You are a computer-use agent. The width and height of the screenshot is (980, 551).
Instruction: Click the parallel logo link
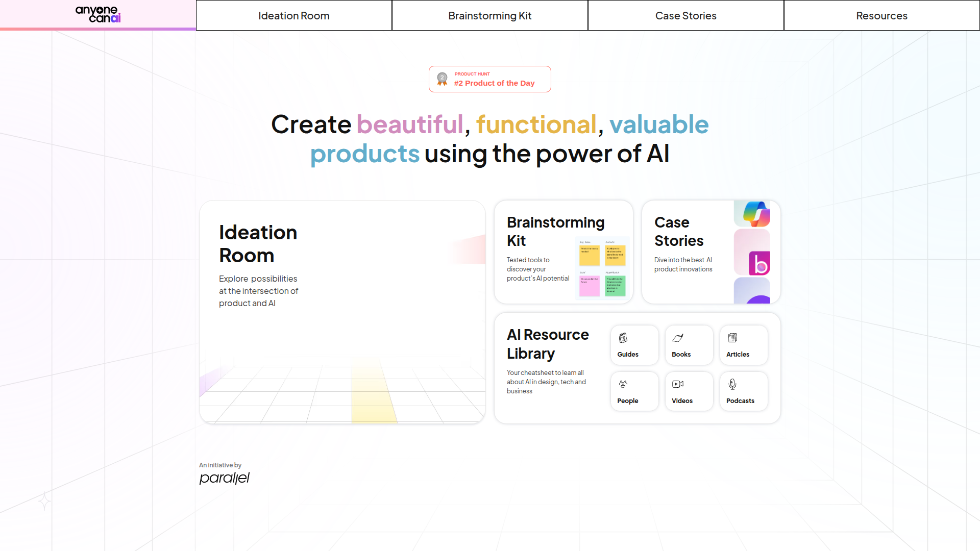click(224, 478)
